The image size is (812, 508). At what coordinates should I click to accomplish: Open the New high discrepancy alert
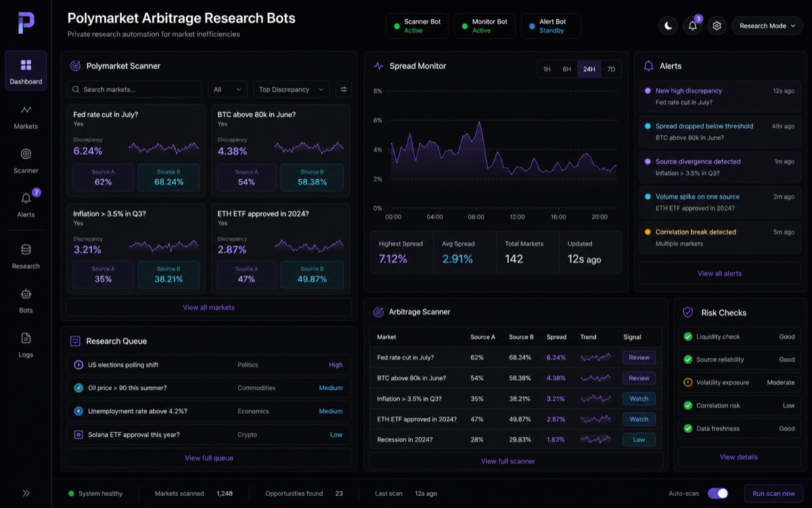(x=719, y=96)
